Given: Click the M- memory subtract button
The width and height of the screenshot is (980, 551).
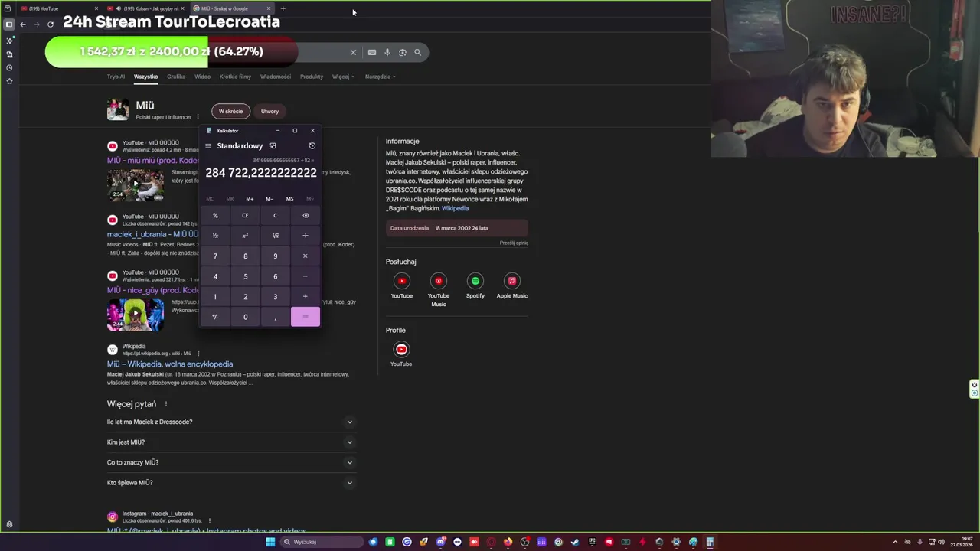Looking at the screenshot, I should click(x=269, y=199).
